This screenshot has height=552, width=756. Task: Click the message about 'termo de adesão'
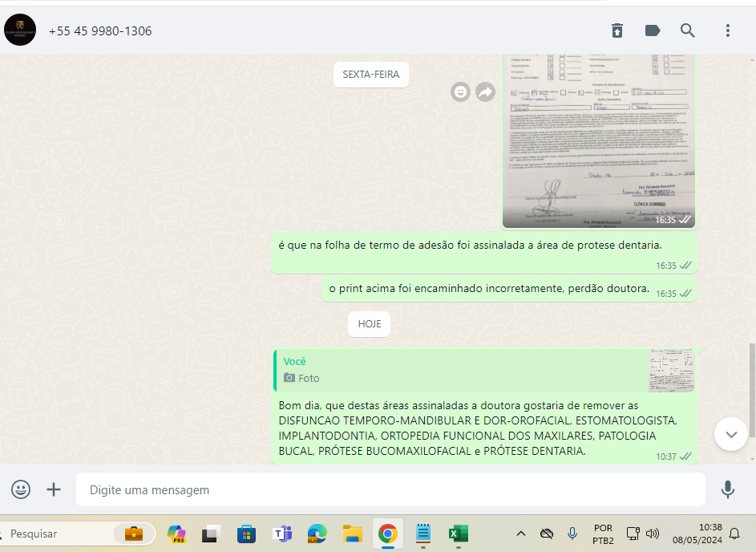pos(483,253)
